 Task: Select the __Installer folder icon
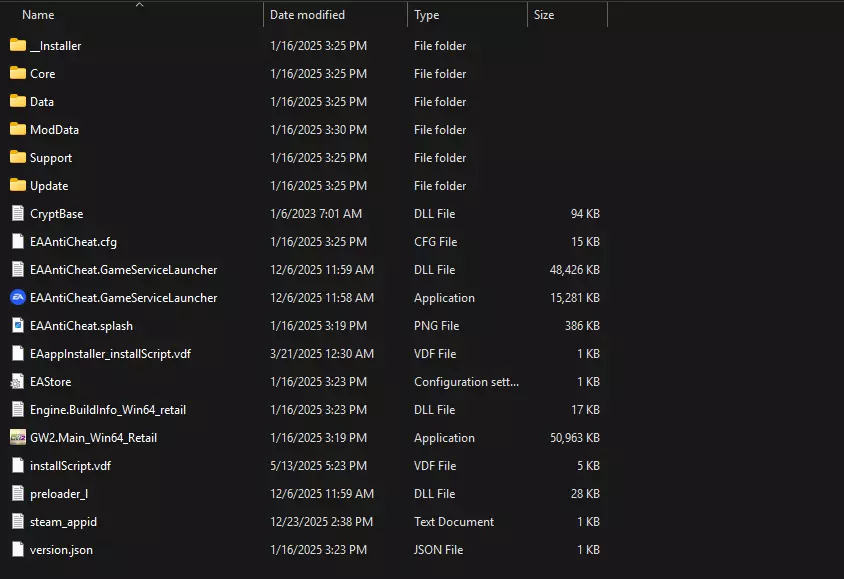[17, 45]
